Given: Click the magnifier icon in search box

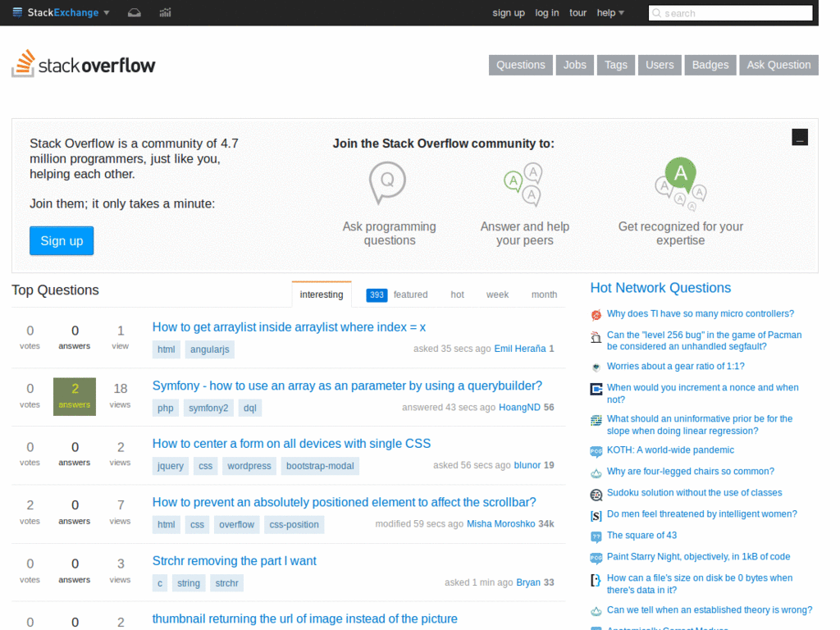Looking at the screenshot, I should click(x=657, y=13).
